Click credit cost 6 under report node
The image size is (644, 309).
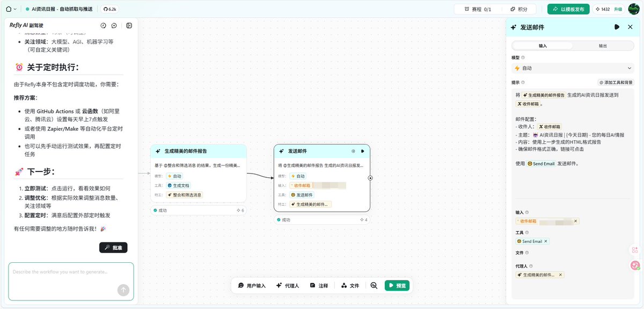click(x=240, y=210)
